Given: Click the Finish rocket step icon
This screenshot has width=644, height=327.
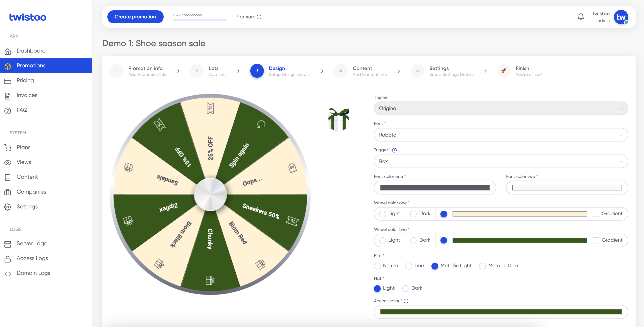Looking at the screenshot, I should click(504, 71).
